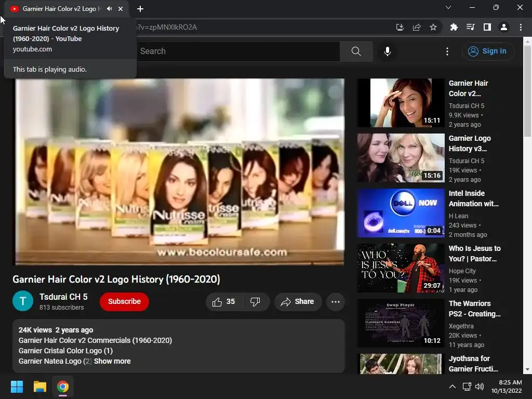Image resolution: width=532 pixels, height=399 pixels.
Task: Click the magnifier search button
Action: [356, 51]
